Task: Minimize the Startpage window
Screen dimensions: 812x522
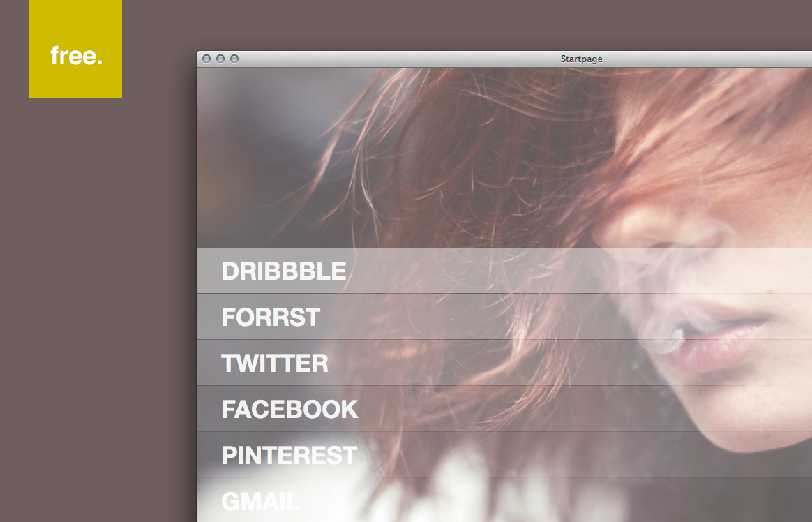Action: point(220,59)
